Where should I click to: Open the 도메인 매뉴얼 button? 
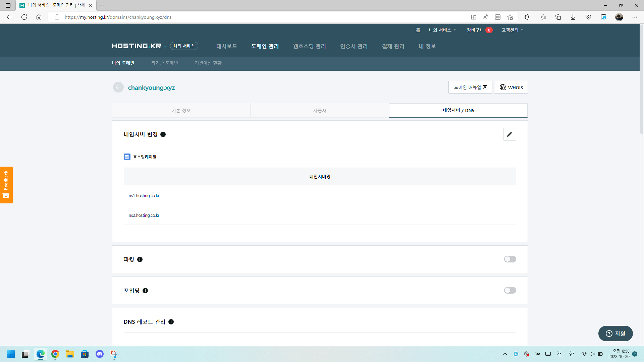click(470, 87)
